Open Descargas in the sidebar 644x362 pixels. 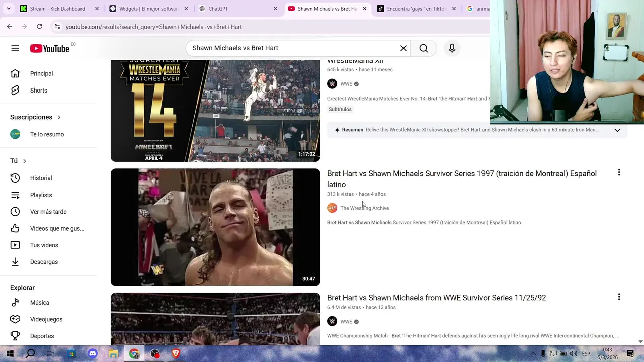click(x=48, y=262)
